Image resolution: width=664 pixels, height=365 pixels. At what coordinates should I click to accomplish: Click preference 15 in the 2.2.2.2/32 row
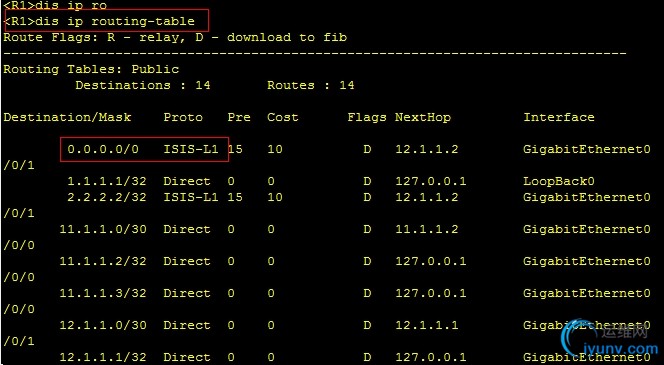235,197
